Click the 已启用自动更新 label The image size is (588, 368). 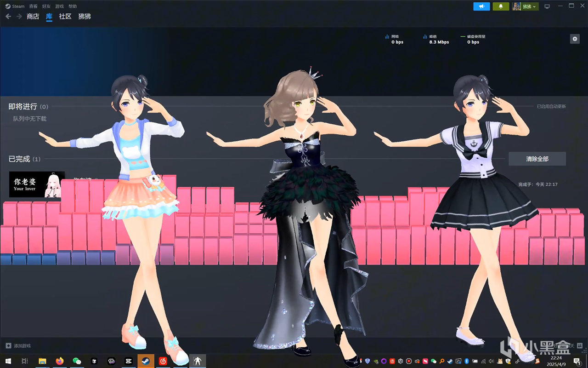point(551,106)
